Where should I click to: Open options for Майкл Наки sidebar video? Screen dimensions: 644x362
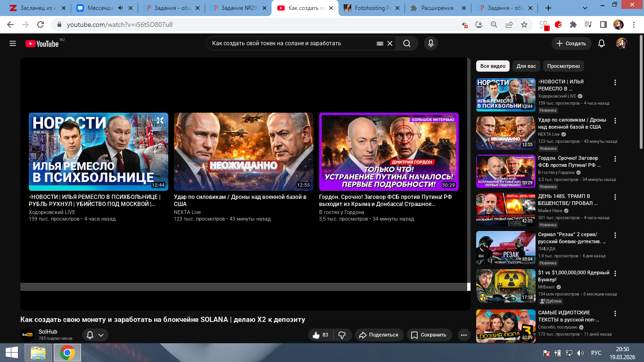[615, 197]
